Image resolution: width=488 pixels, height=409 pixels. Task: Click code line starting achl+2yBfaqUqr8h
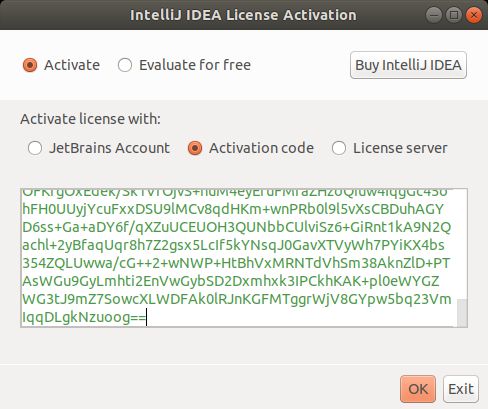233,245
